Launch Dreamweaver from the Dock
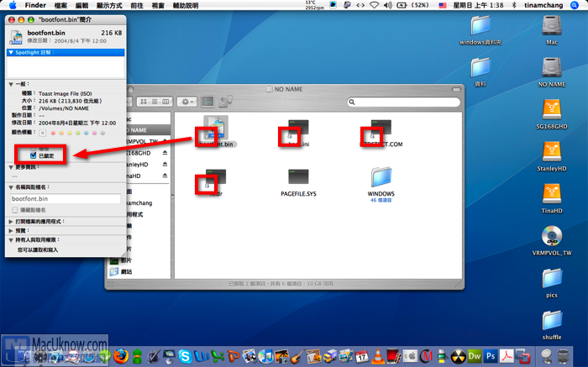Viewport: 588px width, 367px height. 475,356
